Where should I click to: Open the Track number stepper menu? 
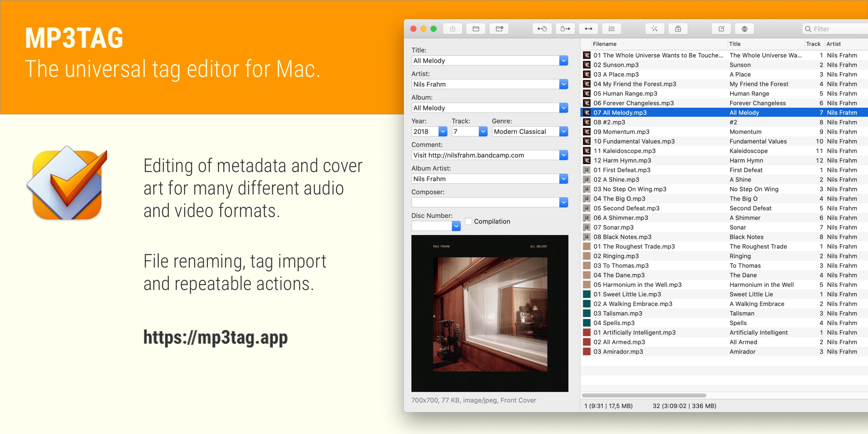pos(482,131)
